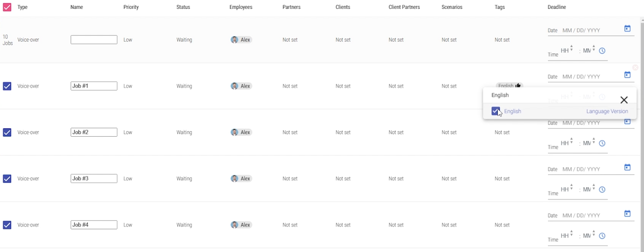Screen dimensions: 644x252
Task: Click the Language Version label in the popup
Action: click(x=607, y=111)
